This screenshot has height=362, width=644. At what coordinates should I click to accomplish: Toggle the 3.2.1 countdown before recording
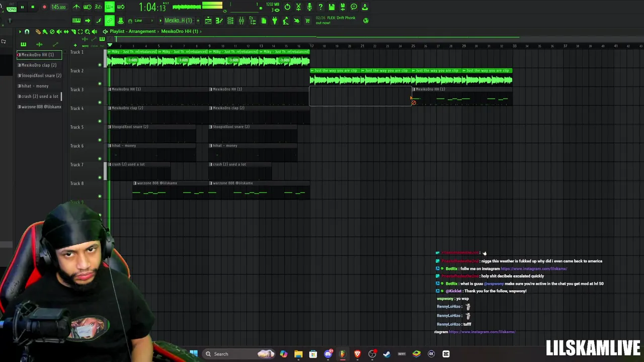98,7
